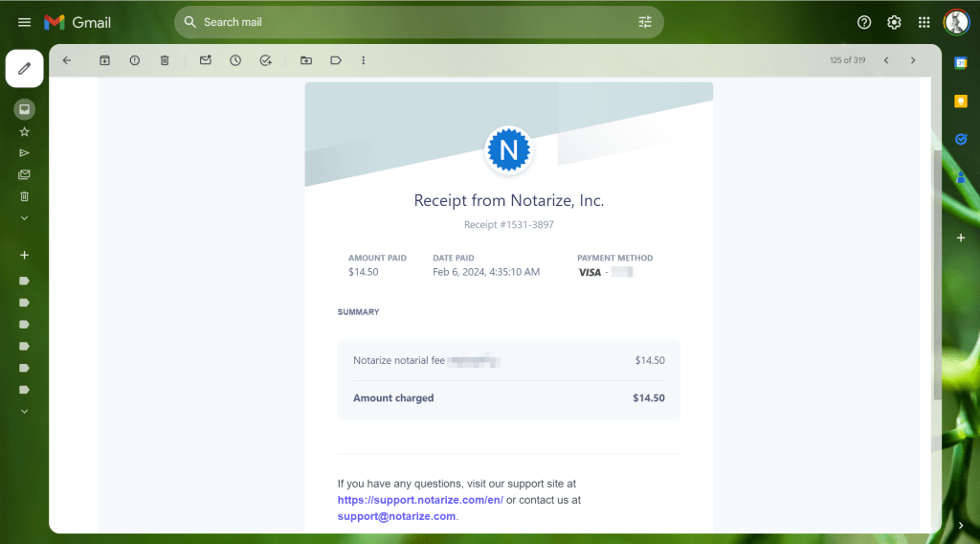Open search filter options icon
Viewport: 980px width, 544px height.
pos(645,22)
